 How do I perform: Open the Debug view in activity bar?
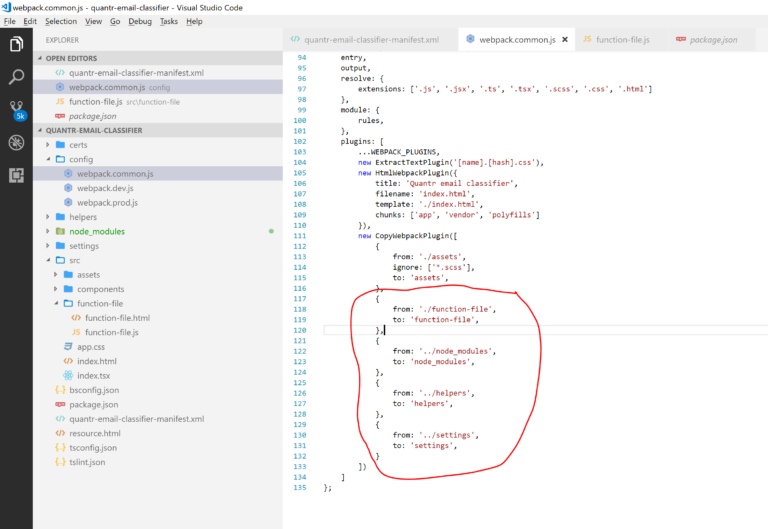pos(16,143)
